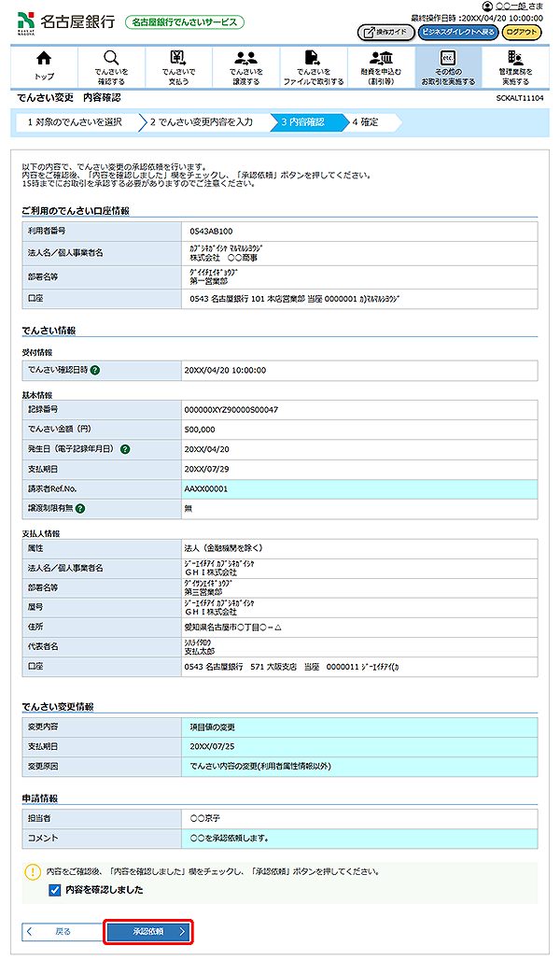Click ビジネスダイレクトへ戻る button
The image size is (560, 960).
pyautogui.click(x=456, y=32)
